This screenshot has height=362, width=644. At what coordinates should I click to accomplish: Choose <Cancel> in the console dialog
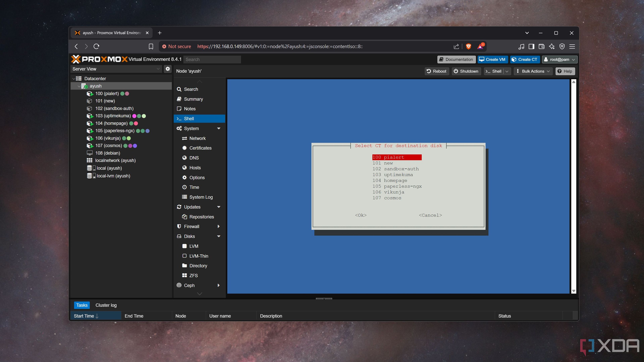pyautogui.click(x=430, y=215)
